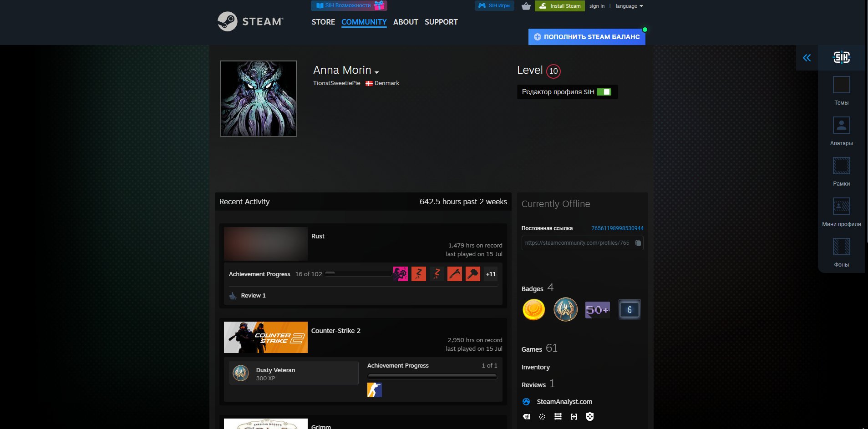Open the STORE menu item
This screenshot has height=429, width=868.
tap(323, 22)
